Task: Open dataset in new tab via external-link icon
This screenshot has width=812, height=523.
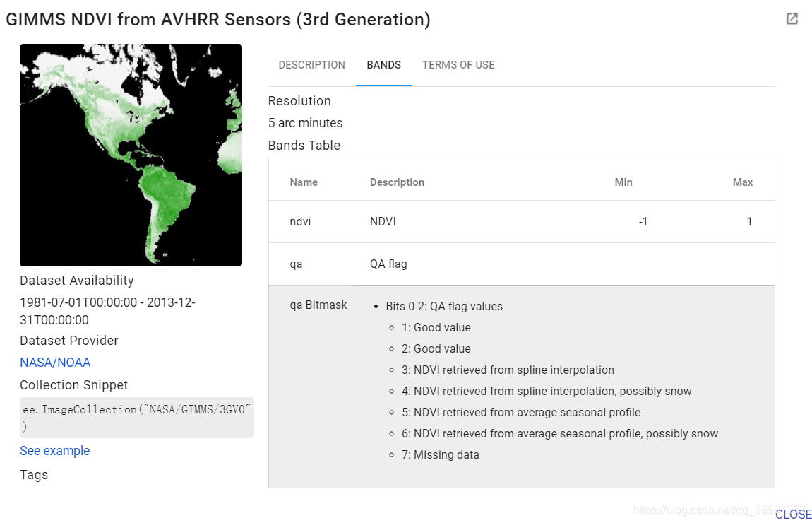Action: click(792, 18)
